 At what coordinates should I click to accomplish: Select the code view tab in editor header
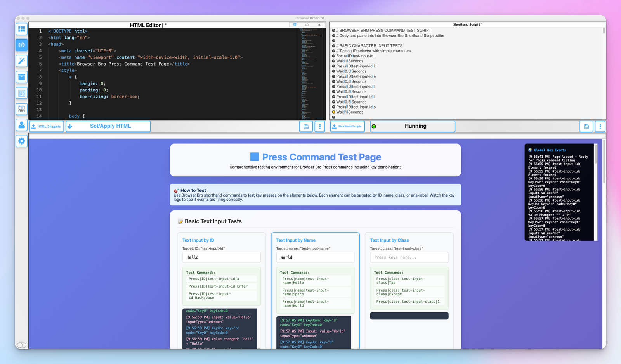pyautogui.click(x=307, y=25)
